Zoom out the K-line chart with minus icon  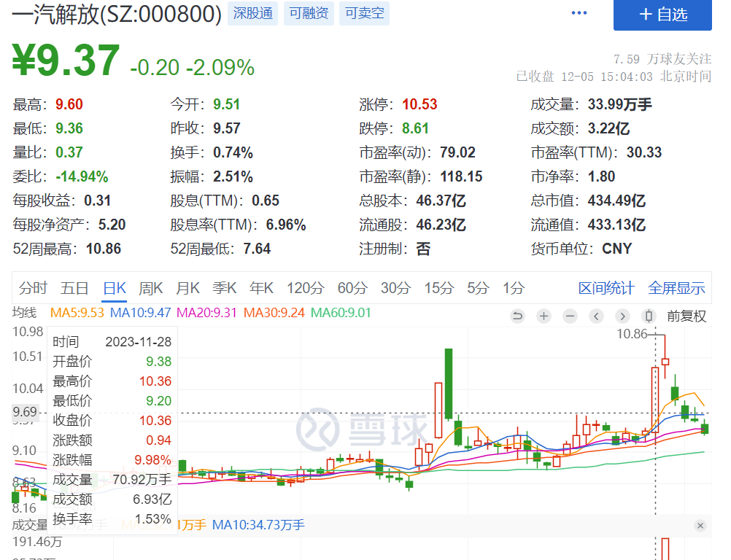coord(570,316)
